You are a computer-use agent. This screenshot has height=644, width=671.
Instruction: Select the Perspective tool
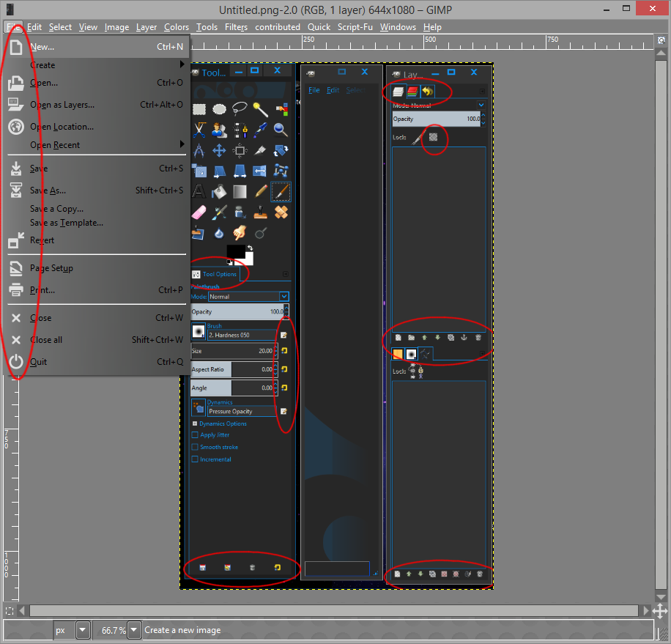point(240,171)
